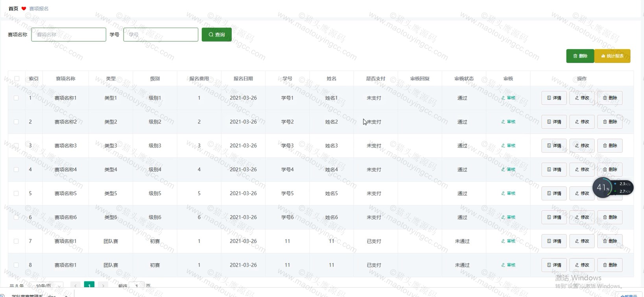Focus the 学号 search input

[161, 35]
